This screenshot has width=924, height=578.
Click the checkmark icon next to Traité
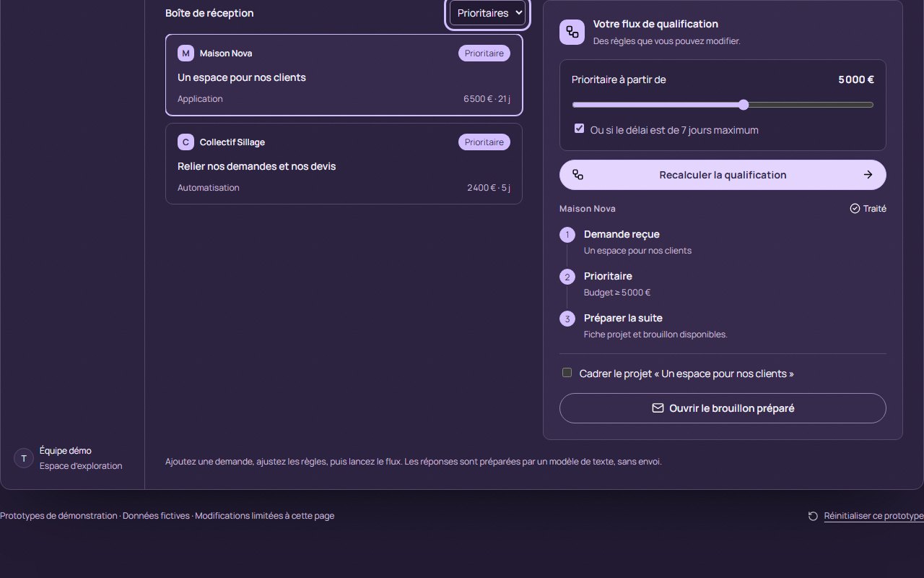pos(855,209)
